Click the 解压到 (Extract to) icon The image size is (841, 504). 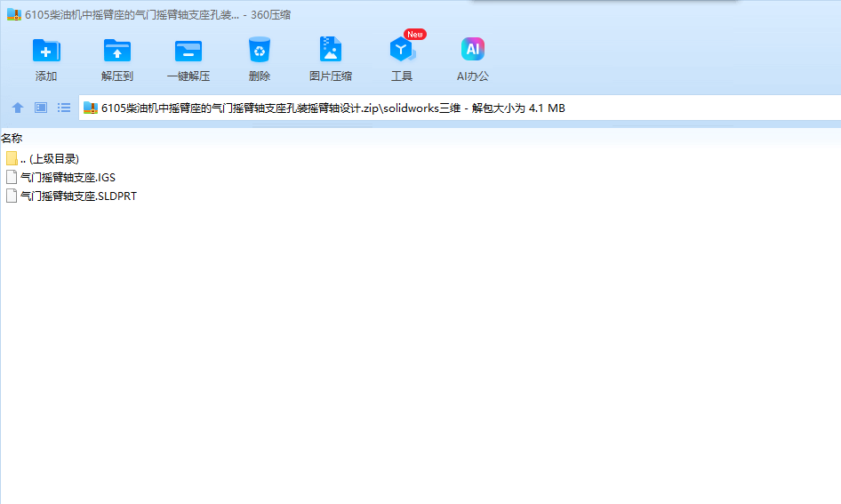(117, 52)
